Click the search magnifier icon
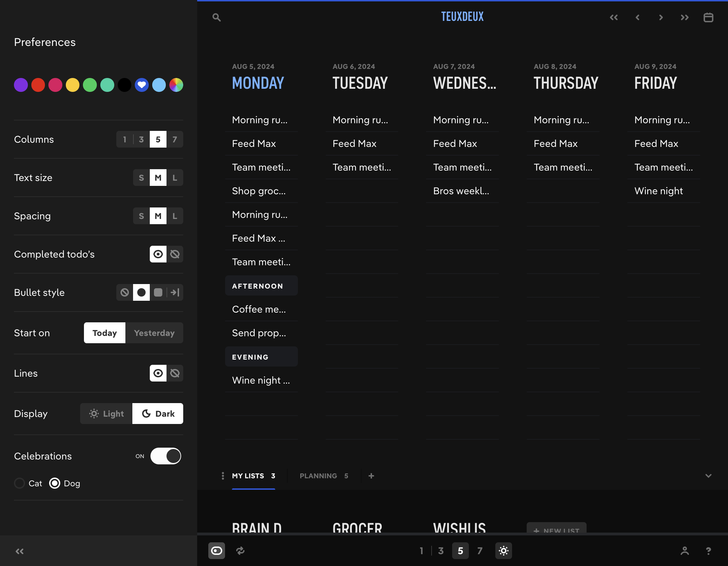The height and width of the screenshot is (566, 728). point(216,17)
